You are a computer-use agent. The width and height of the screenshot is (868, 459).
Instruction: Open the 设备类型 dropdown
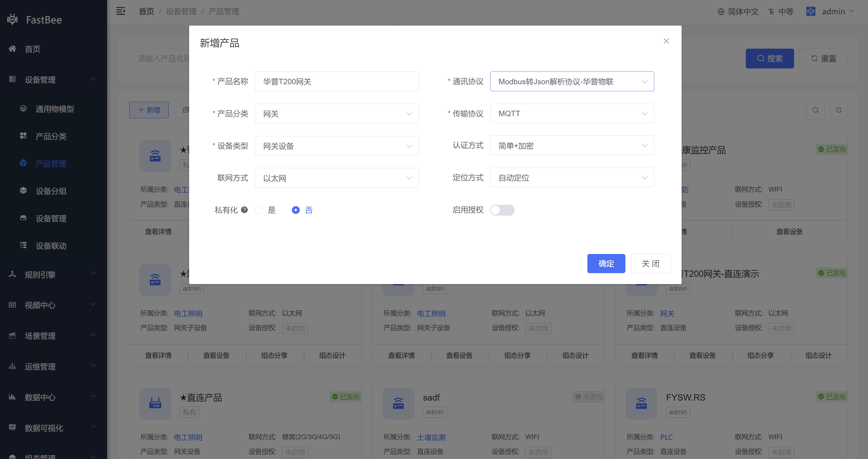[x=337, y=146]
